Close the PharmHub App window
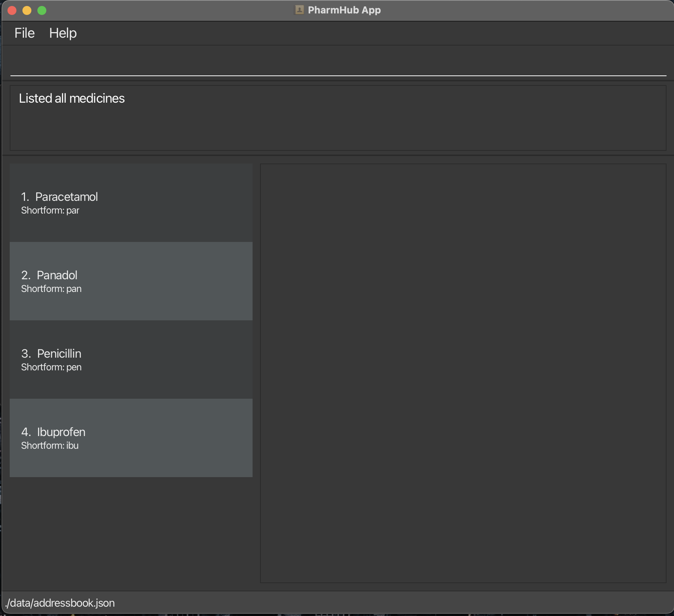This screenshot has width=674, height=616. click(12, 10)
